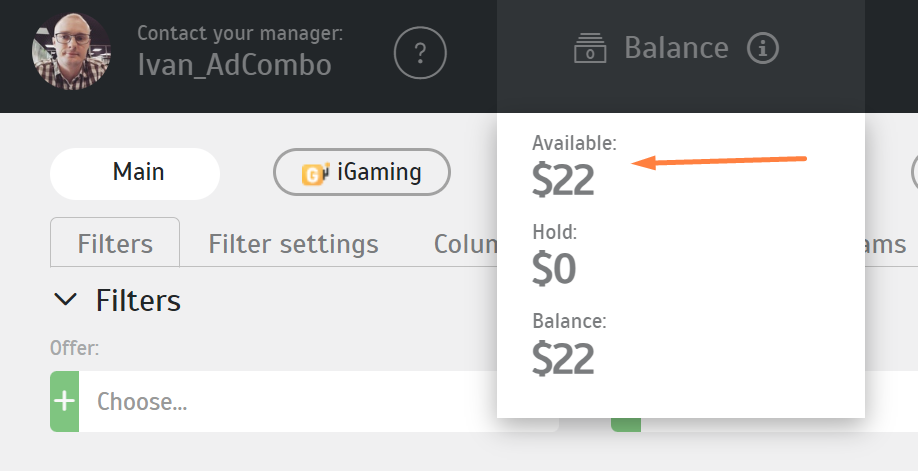
Task: Click the manager's profile photo
Action: (71, 51)
